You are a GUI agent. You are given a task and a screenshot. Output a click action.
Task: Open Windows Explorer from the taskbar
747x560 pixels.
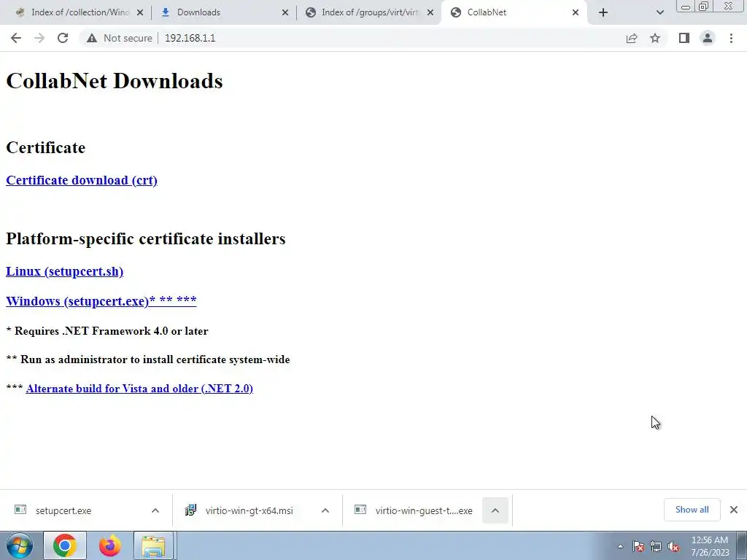click(154, 545)
